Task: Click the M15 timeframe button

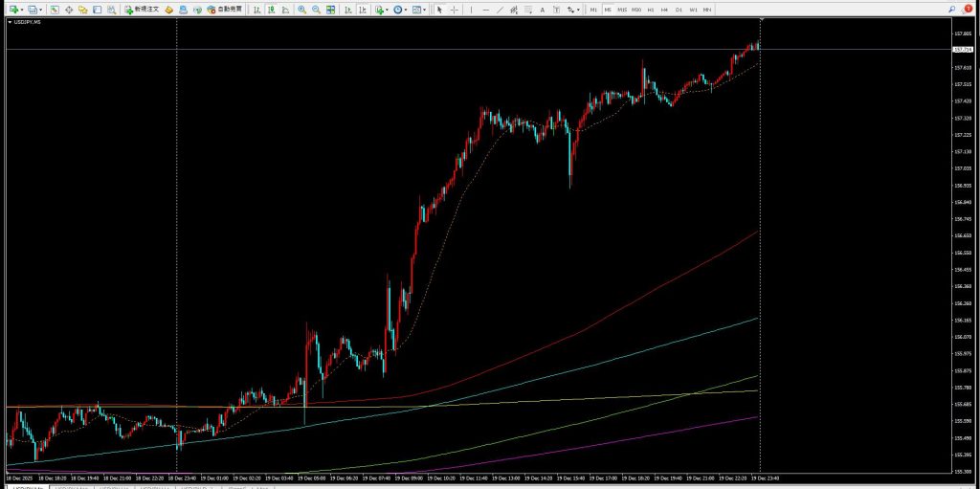Action: click(621, 10)
